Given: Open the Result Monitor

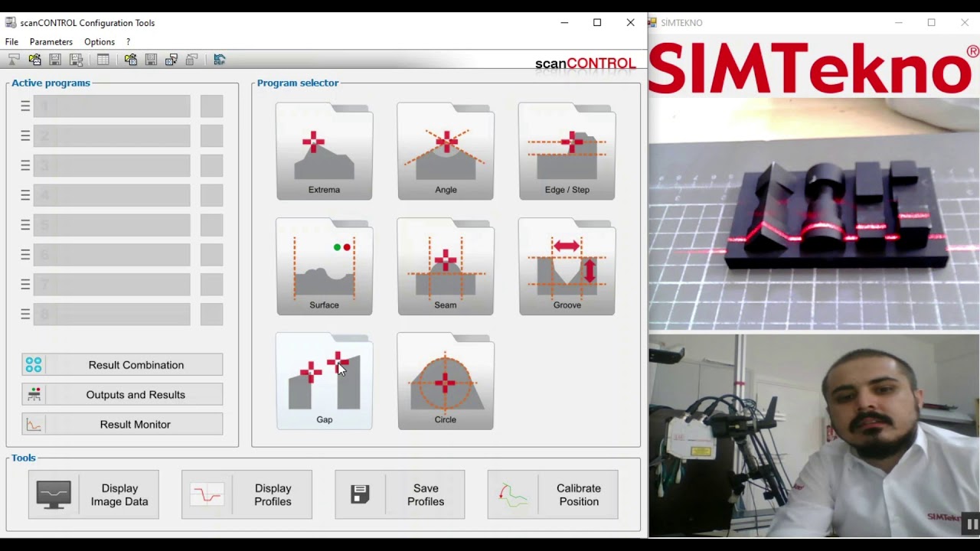Looking at the screenshot, I should (x=122, y=425).
